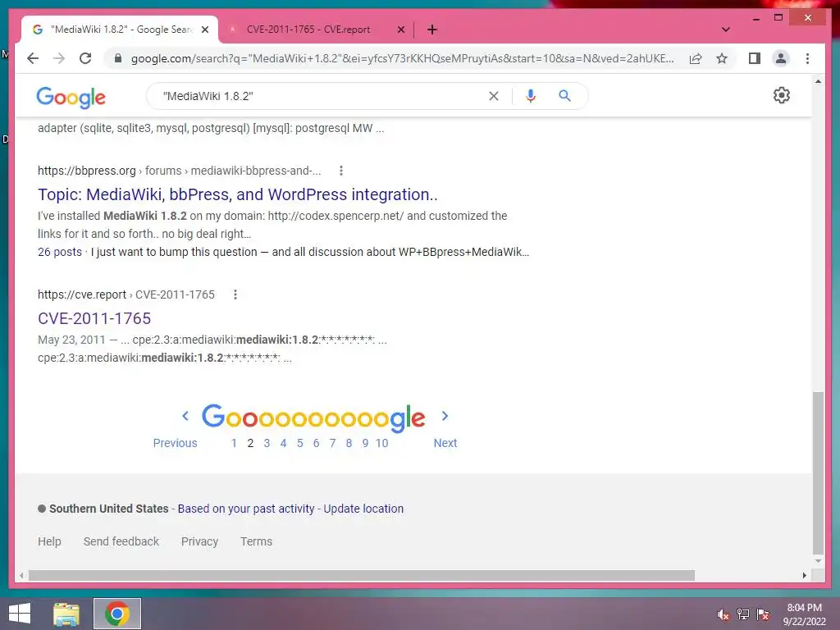Open the CVE-2011-1765 search result

(x=94, y=319)
